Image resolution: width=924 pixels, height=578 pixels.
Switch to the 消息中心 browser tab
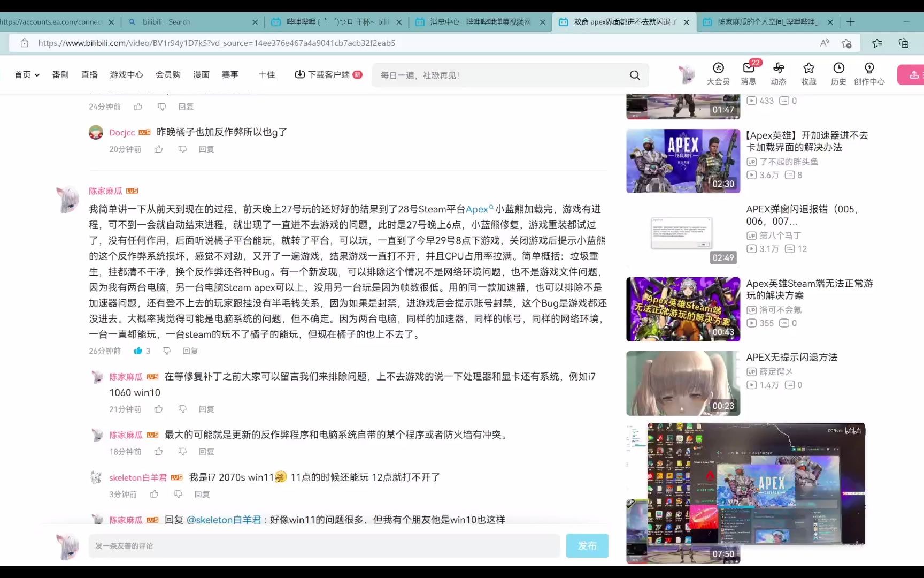pos(481,22)
